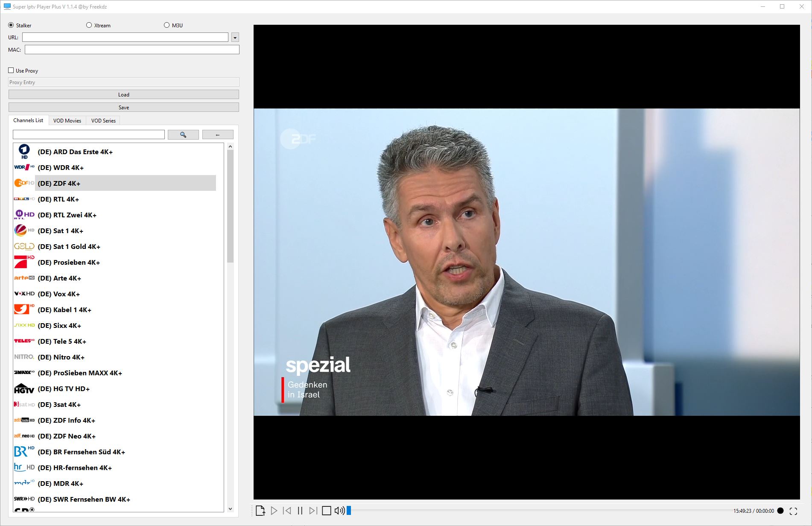Click the ARD Das Erste channel logo
812x526 pixels.
[x=24, y=152]
